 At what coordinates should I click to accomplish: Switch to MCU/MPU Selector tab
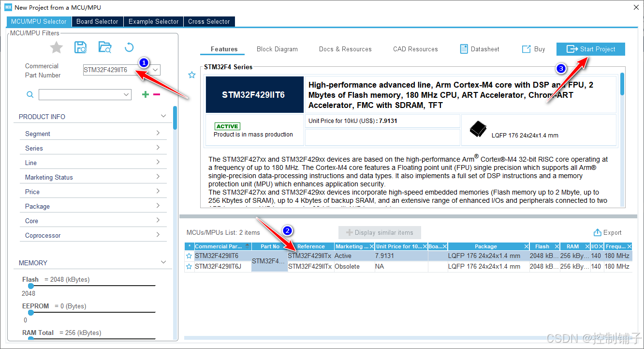pyautogui.click(x=39, y=21)
